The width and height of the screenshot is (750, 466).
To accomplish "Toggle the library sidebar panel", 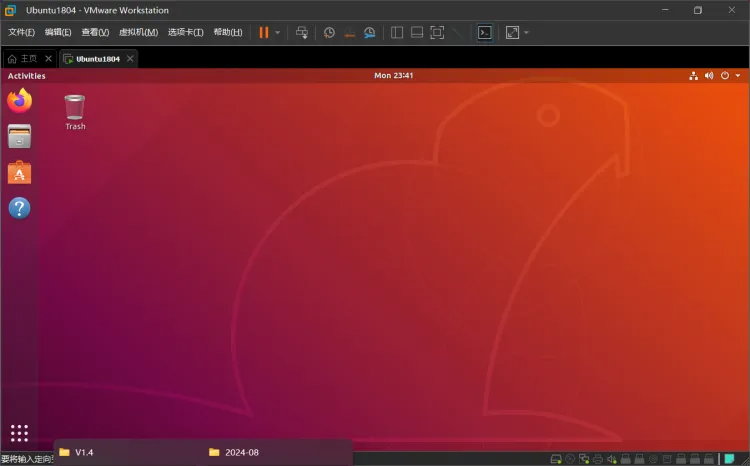I will (397, 33).
